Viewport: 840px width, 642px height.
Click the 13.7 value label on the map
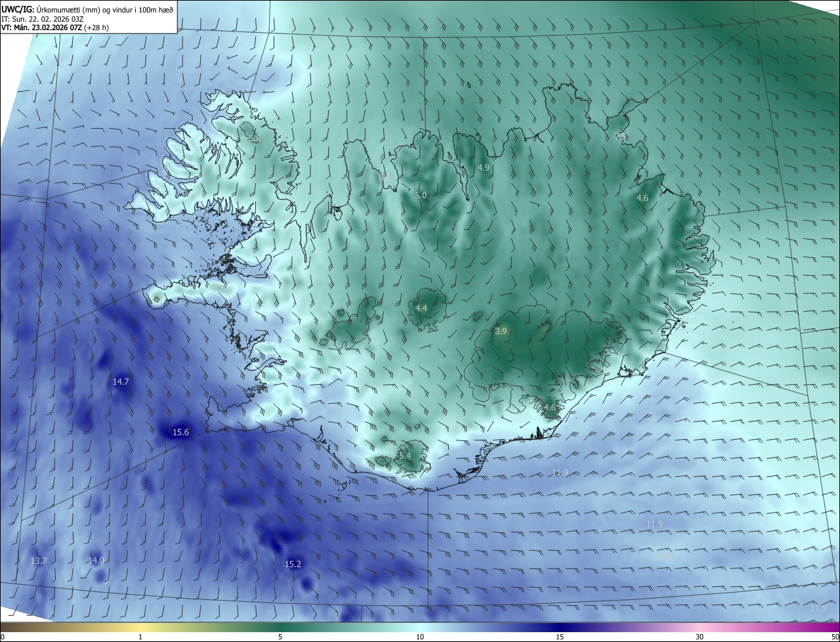tap(39, 561)
